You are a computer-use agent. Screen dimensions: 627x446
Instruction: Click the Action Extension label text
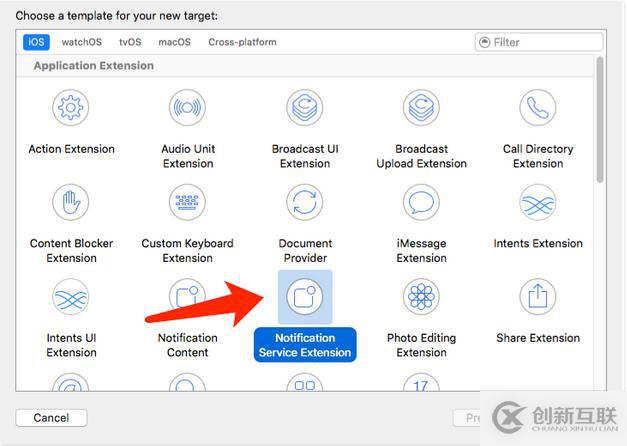[x=71, y=149]
